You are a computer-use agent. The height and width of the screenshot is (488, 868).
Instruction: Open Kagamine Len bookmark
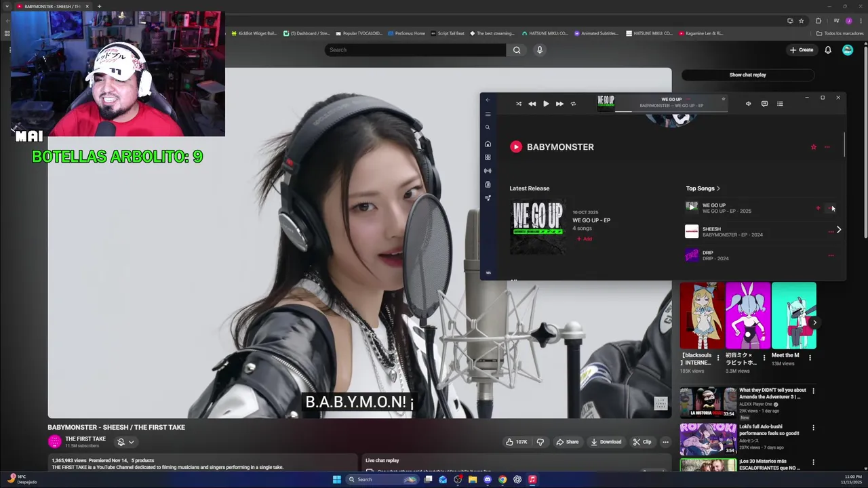[x=701, y=33]
